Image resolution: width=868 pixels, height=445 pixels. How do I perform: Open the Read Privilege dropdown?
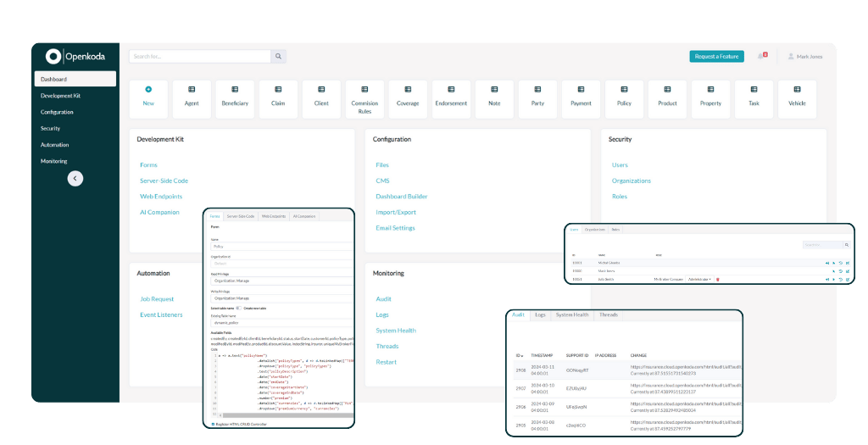pos(280,281)
